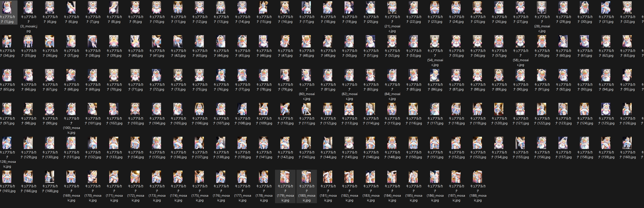The image size is (644, 208).
Task: Click file name キュアアルカナ (11).jpg
Action: [x=178, y=19]
